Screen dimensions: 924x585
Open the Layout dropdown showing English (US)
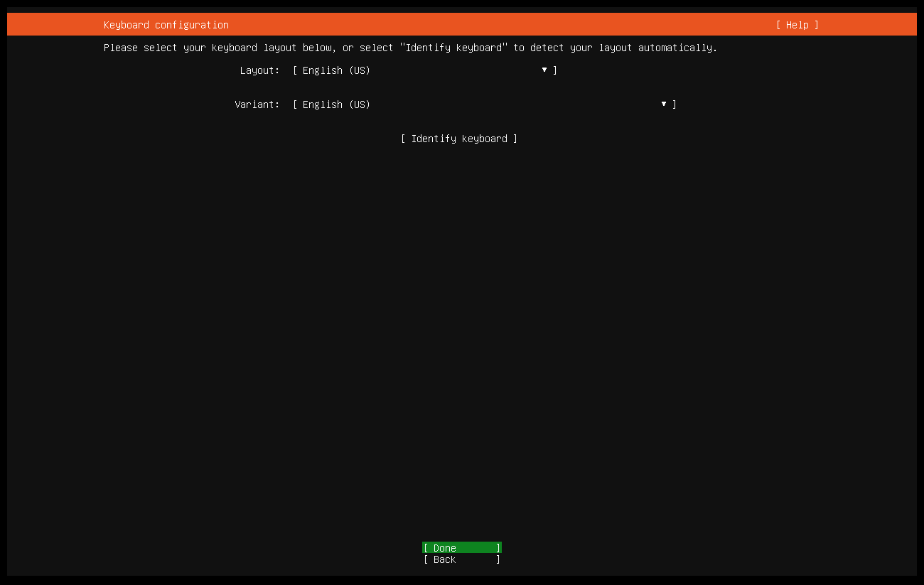click(425, 70)
